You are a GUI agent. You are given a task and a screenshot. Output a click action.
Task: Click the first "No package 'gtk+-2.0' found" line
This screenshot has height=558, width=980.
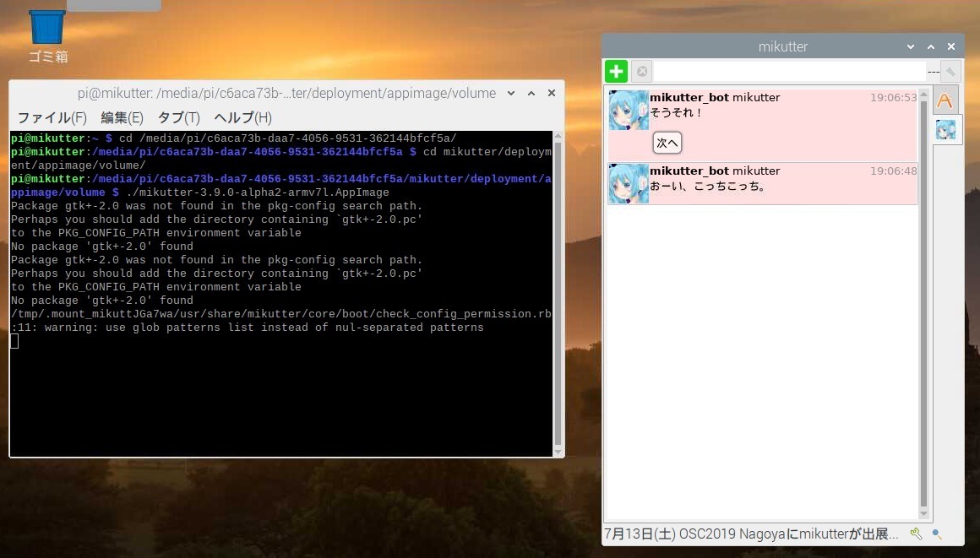[102, 246]
